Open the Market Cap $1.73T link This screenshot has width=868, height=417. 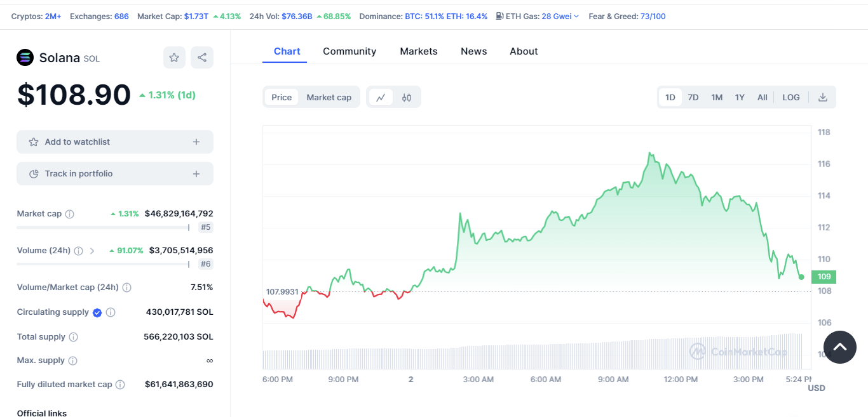coord(196,16)
